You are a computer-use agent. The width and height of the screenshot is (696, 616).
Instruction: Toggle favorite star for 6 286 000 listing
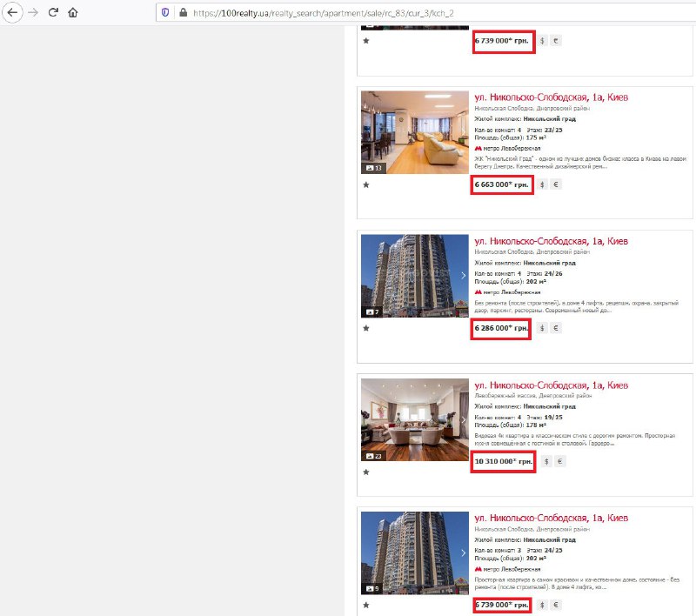[x=366, y=328]
